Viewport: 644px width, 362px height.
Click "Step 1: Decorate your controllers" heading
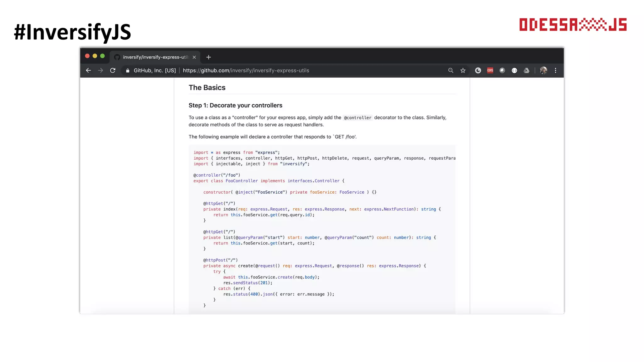pyautogui.click(x=235, y=105)
